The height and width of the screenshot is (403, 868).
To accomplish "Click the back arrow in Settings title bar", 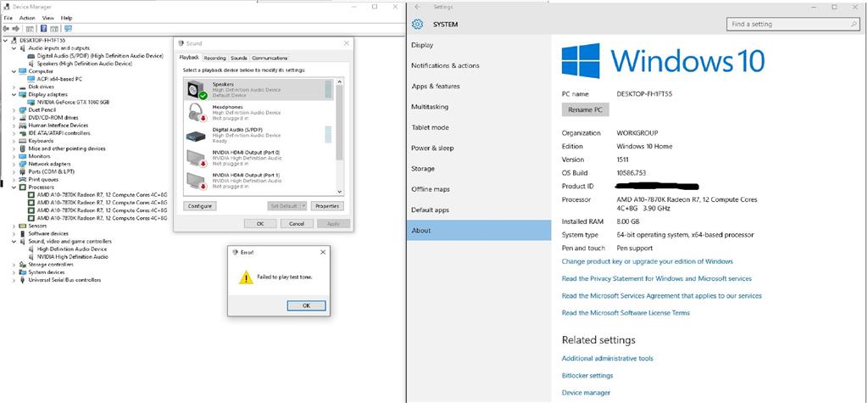I will [x=417, y=7].
